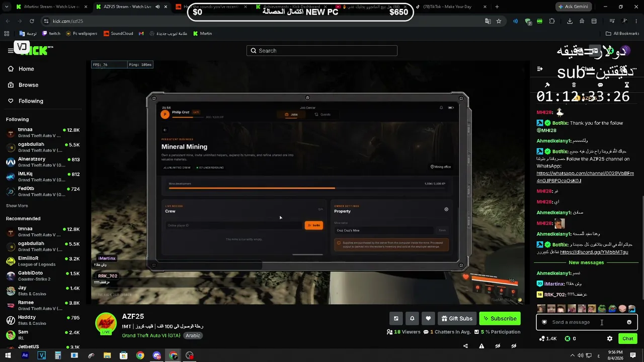
Task: Open the Windows Start menu
Action: [x=8, y=355]
